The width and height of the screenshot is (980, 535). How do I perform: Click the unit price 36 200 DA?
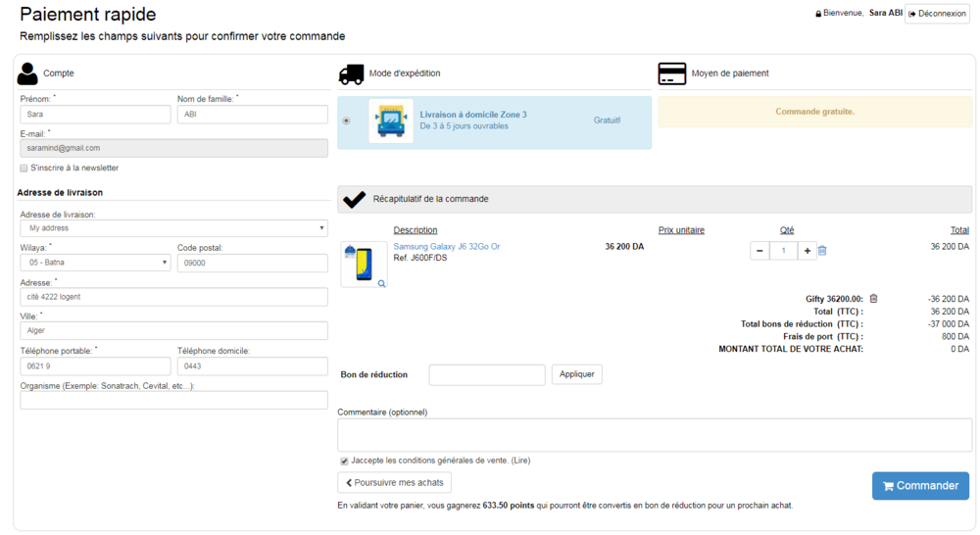pos(624,246)
